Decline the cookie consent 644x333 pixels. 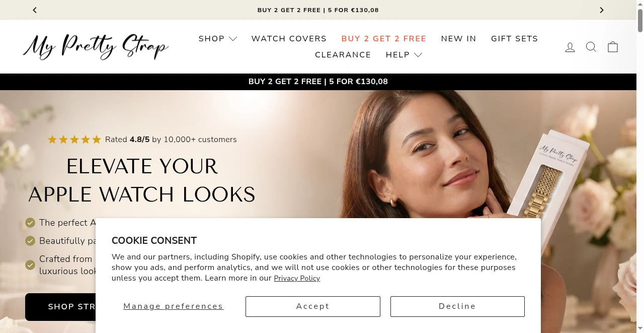click(x=457, y=306)
